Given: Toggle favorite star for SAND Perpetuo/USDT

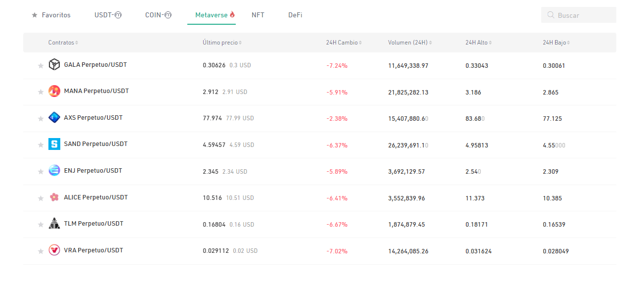Looking at the screenshot, I should 41,145.
